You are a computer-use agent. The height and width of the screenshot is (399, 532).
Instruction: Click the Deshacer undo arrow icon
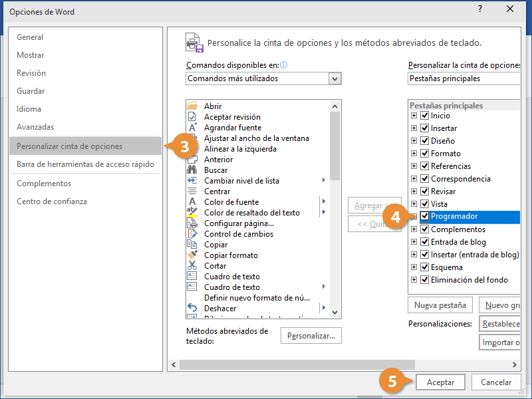(192, 309)
